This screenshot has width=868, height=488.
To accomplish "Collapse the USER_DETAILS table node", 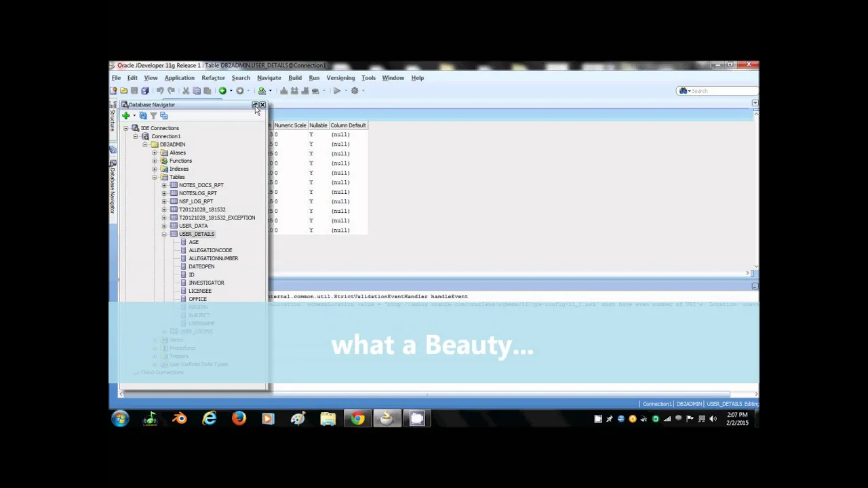I will 164,234.
